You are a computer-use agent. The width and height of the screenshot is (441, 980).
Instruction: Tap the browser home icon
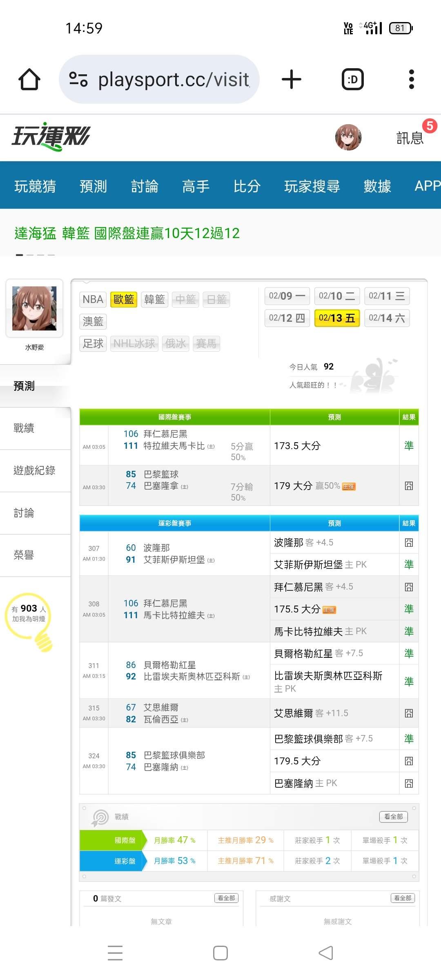click(x=29, y=79)
